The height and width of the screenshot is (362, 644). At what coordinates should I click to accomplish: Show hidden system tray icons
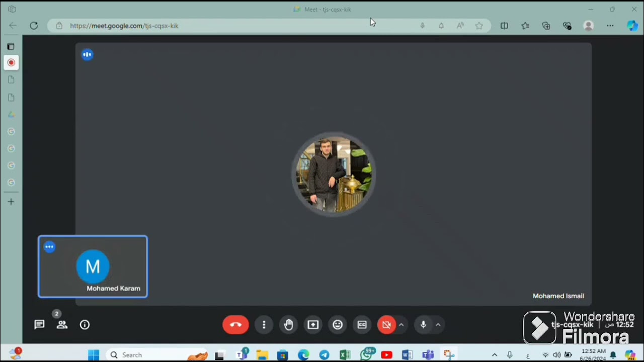tap(494, 355)
